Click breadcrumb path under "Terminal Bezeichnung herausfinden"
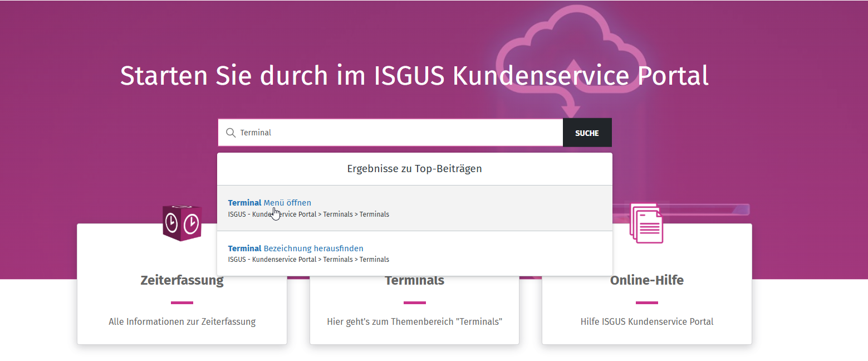 (308, 260)
